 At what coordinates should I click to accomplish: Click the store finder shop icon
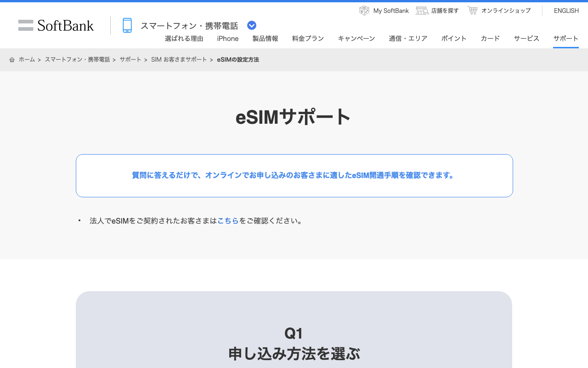coord(422,11)
